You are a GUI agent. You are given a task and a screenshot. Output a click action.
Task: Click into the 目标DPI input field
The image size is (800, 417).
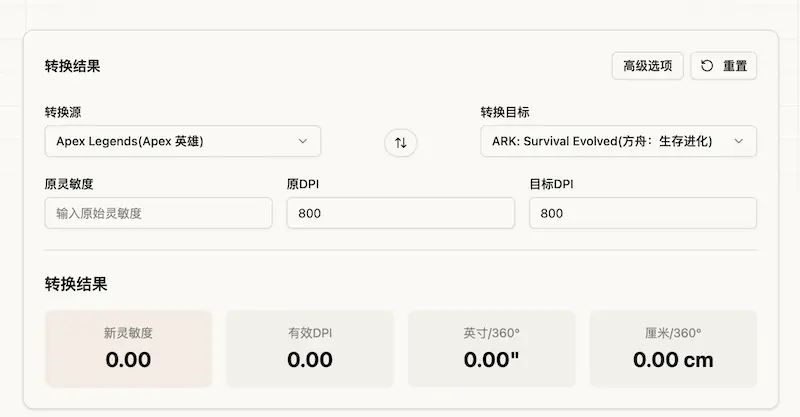click(642, 213)
